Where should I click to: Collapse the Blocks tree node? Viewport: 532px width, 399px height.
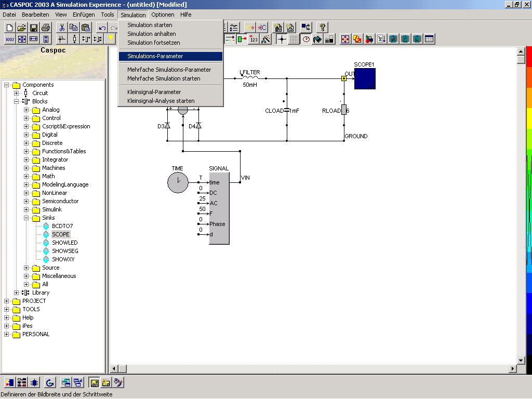(16, 101)
